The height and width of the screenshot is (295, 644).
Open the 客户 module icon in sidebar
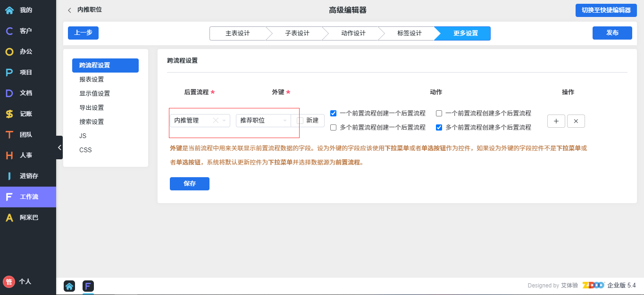click(x=9, y=31)
